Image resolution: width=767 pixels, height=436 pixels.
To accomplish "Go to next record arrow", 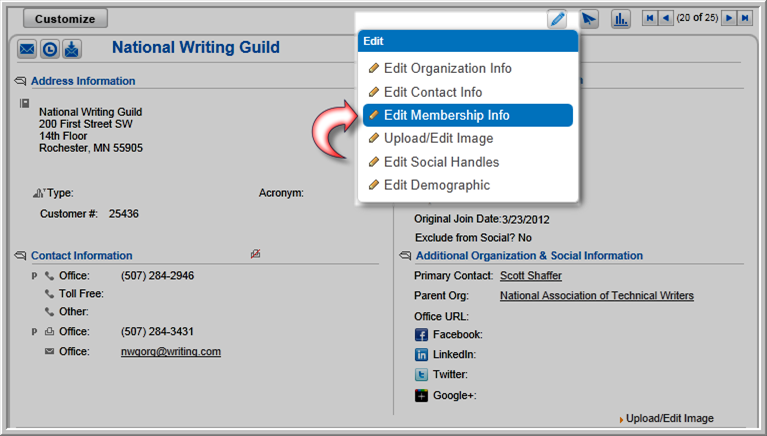I will [729, 18].
